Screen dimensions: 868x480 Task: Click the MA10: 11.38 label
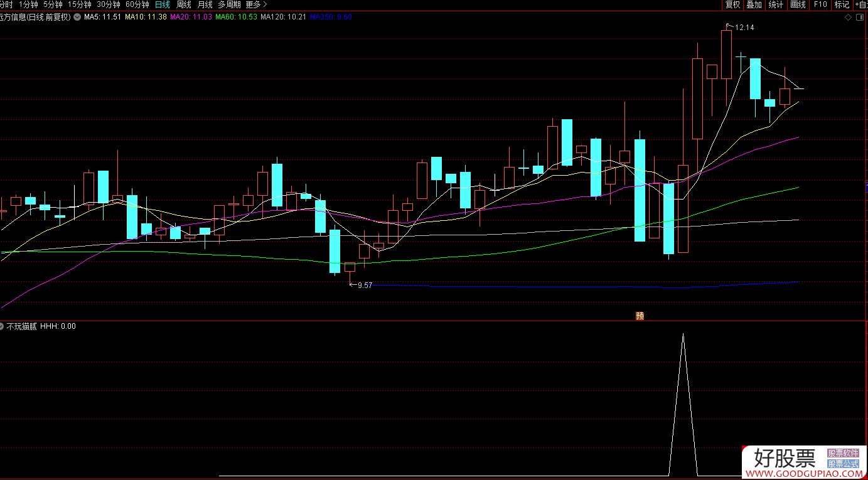[146, 17]
